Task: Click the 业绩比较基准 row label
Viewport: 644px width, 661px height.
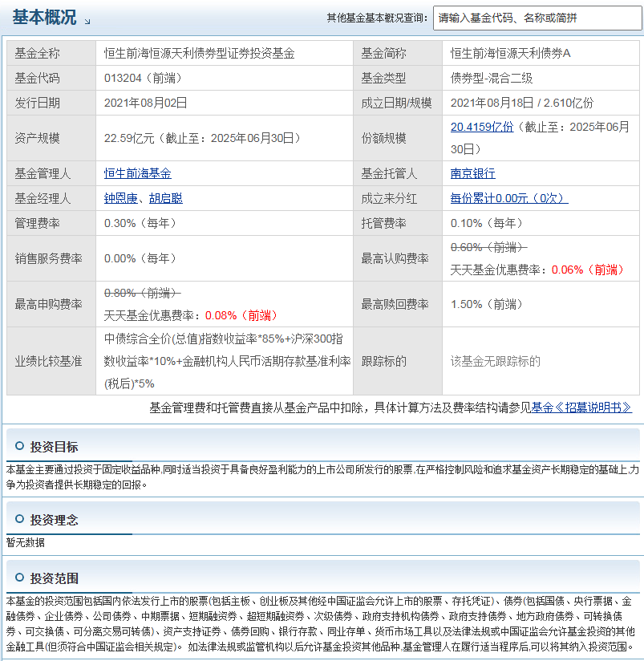Action: pyautogui.click(x=48, y=361)
